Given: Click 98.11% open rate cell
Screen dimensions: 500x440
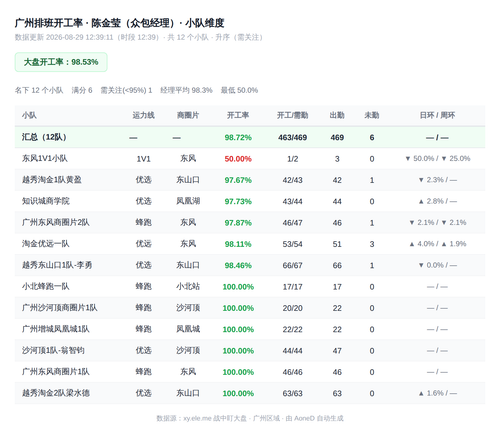Looking at the screenshot, I should [x=238, y=244].
